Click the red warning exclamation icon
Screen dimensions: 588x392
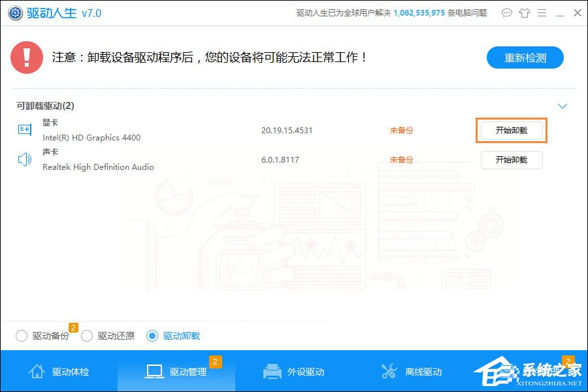[26, 57]
